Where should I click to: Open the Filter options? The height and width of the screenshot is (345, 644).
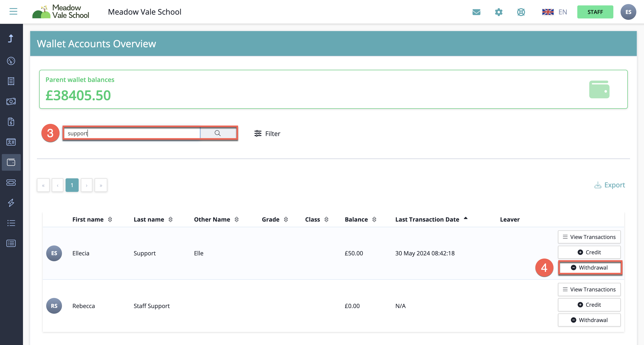[x=267, y=133]
